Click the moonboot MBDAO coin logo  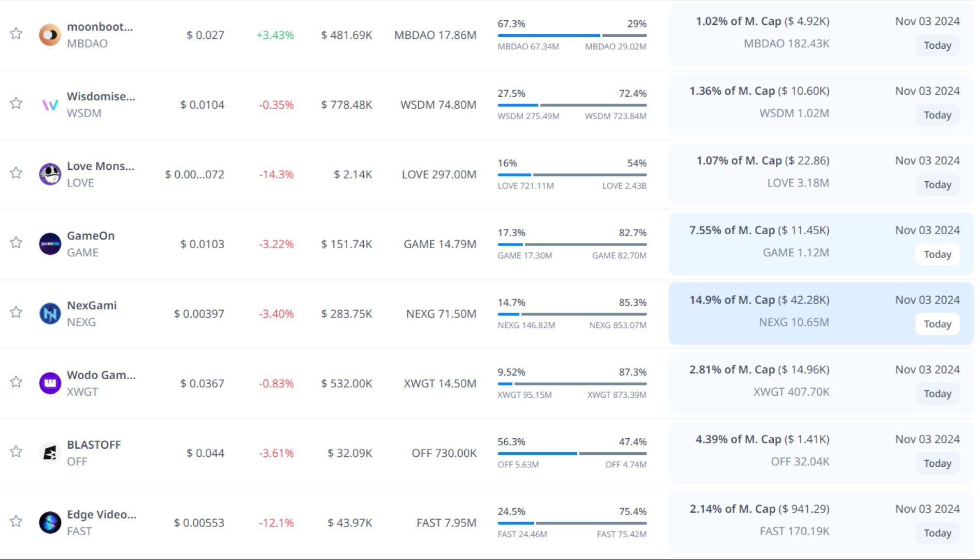coord(50,35)
